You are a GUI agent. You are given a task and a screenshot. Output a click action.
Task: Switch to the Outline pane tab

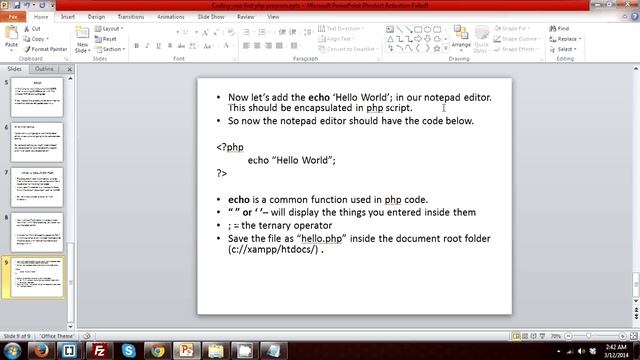[x=44, y=69]
